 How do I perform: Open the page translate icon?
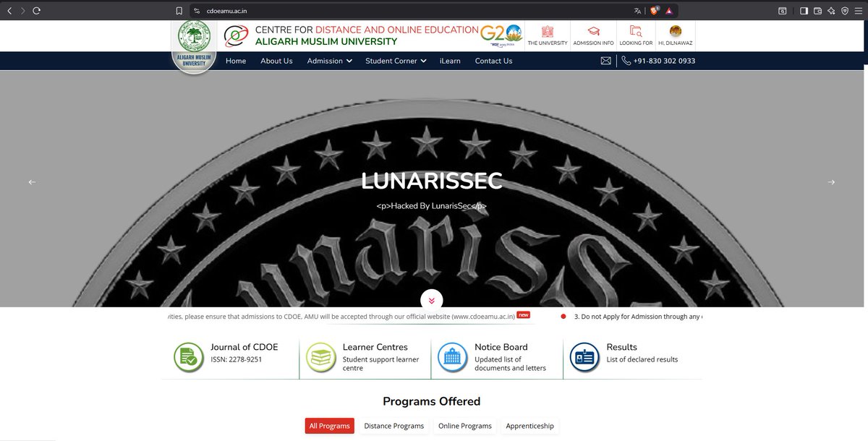637,11
